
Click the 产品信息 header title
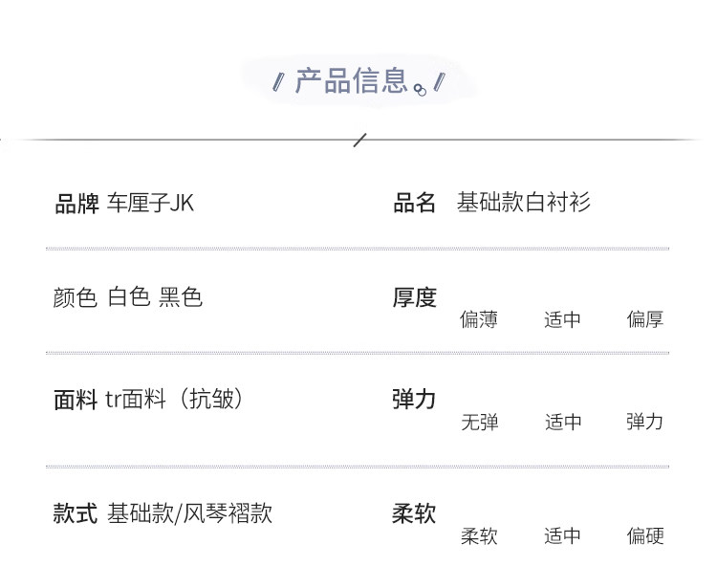pyautogui.click(x=351, y=81)
